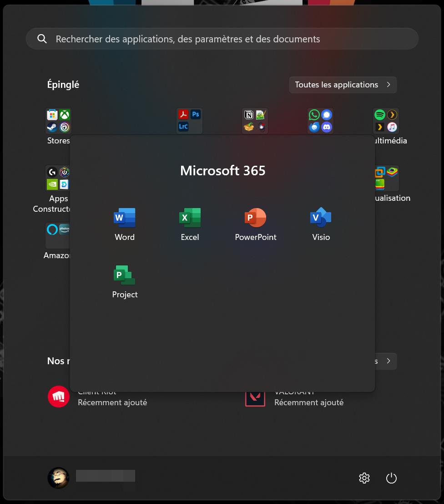
Task: Launch Word from the Microsoft 365 folder
Action: (x=124, y=223)
